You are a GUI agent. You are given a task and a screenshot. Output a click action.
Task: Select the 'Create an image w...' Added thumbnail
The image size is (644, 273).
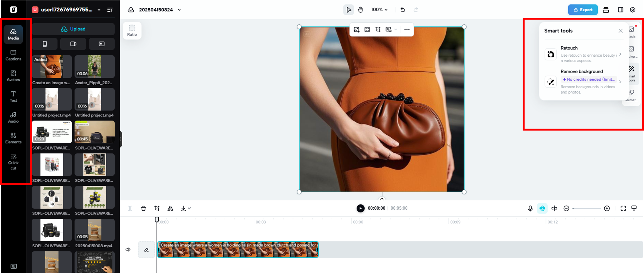click(52, 67)
